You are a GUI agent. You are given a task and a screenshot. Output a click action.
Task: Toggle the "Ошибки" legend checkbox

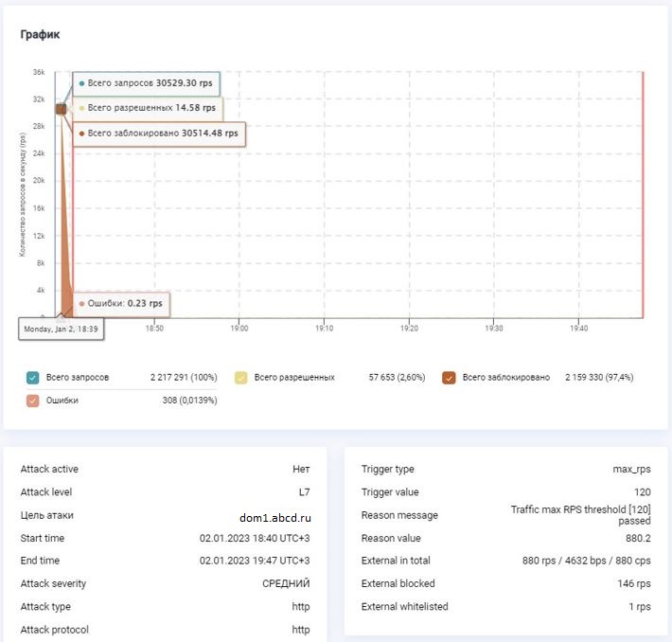click(x=33, y=401)
